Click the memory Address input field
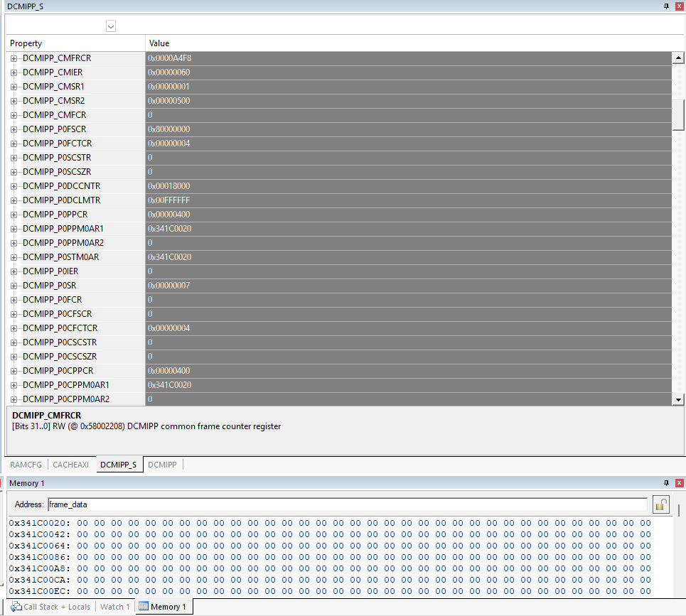Image resolution: width=686 pixels, height=616 pixels. pos(348,504)
